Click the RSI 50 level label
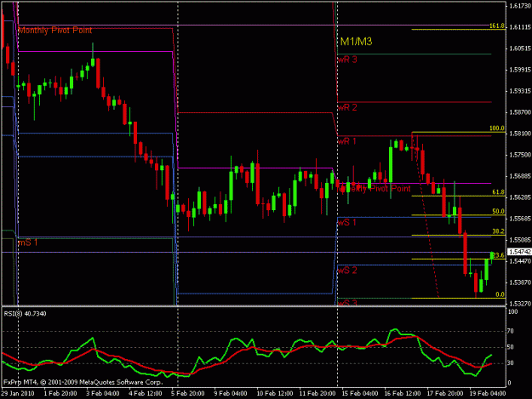The width and height of the screenshot is (532, 399). [x=510, y=347]
